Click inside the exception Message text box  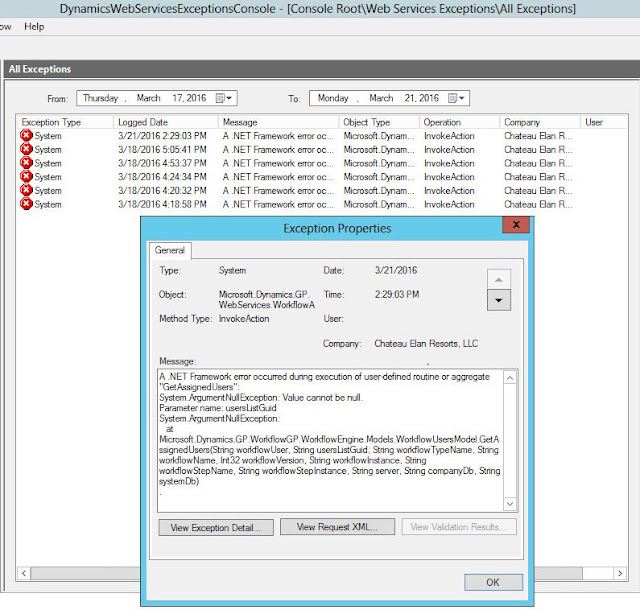tap(331, 441)
